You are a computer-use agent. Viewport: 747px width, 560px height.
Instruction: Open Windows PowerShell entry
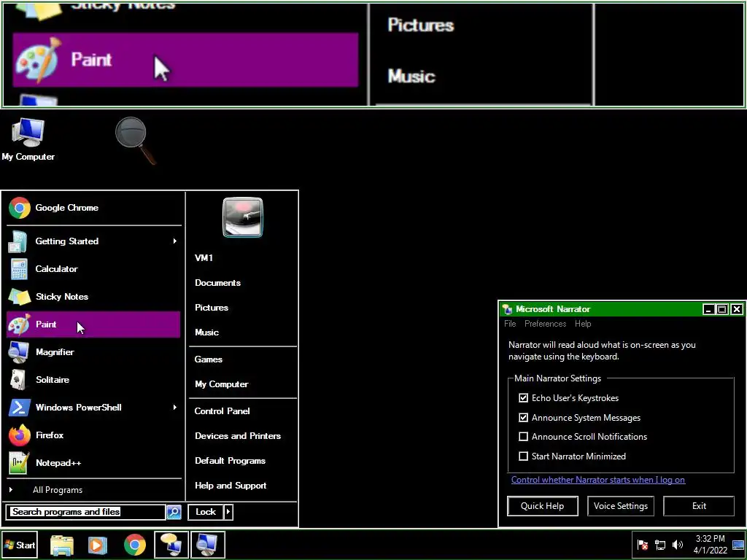pyautogui.click(x=93, y=407)
